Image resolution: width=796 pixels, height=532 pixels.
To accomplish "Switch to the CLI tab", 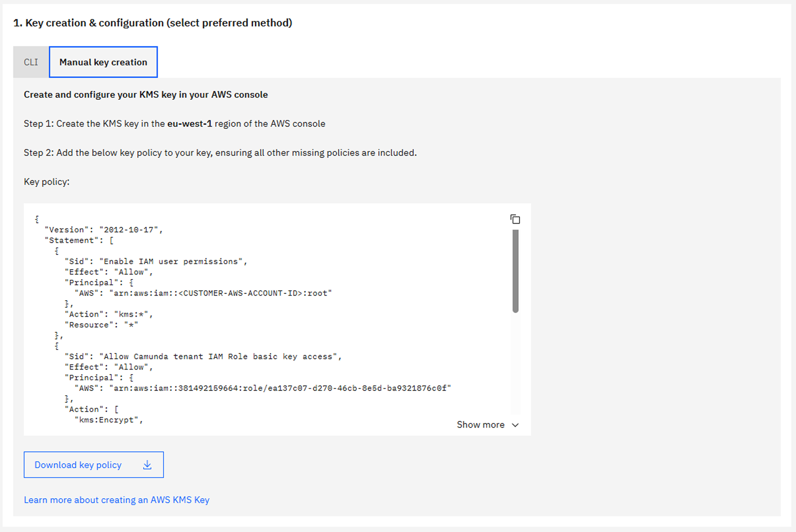I will pyautogui.click(x=30, y=62).
